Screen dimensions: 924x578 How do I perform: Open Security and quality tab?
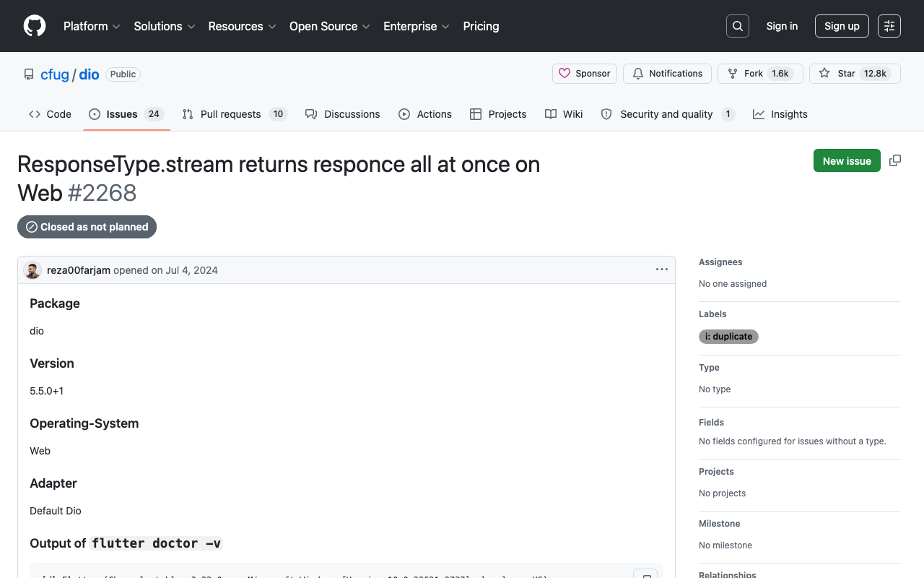668,114
